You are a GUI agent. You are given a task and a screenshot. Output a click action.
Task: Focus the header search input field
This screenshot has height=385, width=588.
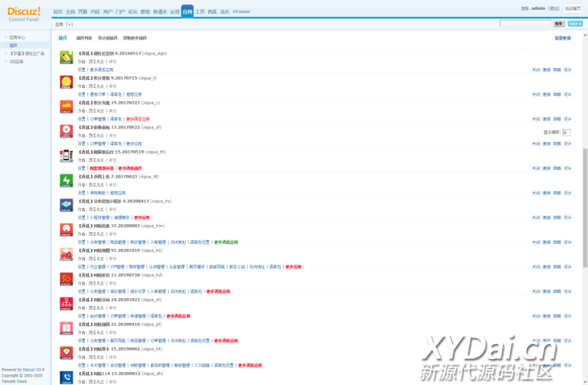[526, 24]
